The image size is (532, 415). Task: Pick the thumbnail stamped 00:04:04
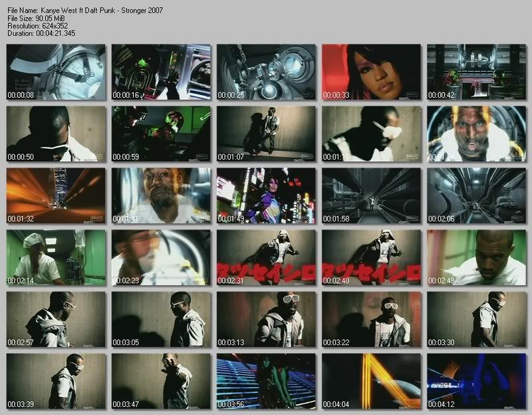pyautogui.click(x=372, y=381)
